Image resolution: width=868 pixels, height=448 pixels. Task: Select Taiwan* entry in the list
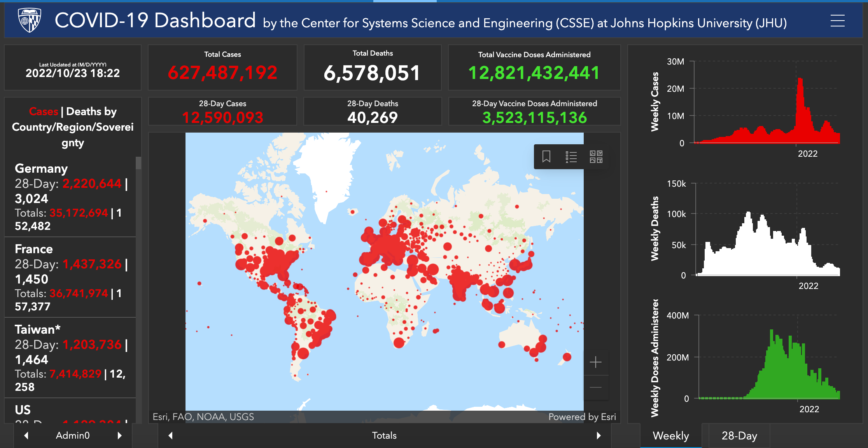coord(37,329)
